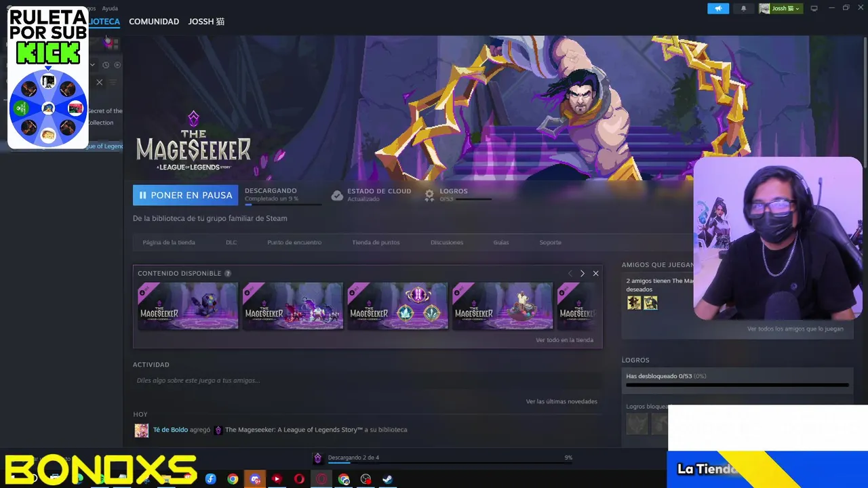Screen dimensions: 868x488
Task: Open The Mageseeker game link in activity feed
Action: tap(294, 430)
